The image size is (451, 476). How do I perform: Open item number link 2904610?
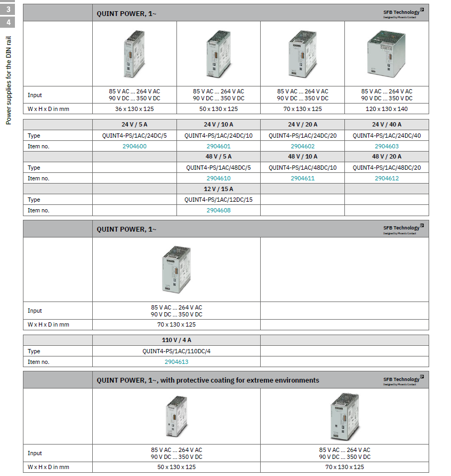(x=219, y=178)
